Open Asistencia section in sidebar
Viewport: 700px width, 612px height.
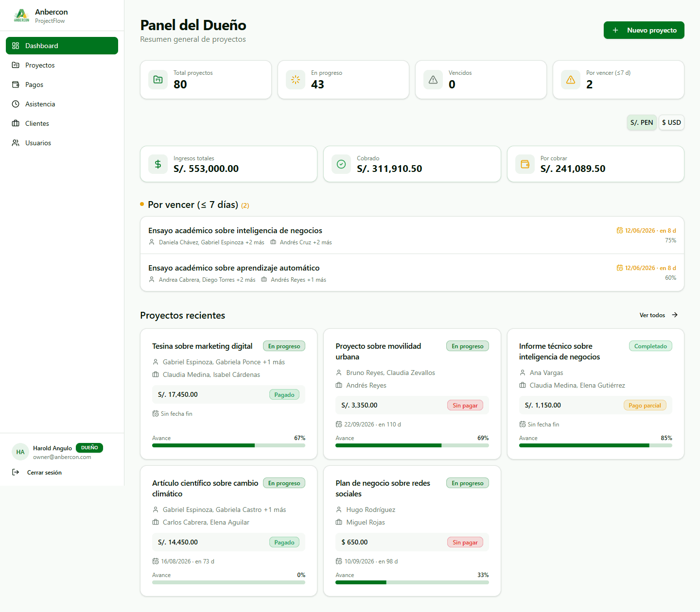62,104
